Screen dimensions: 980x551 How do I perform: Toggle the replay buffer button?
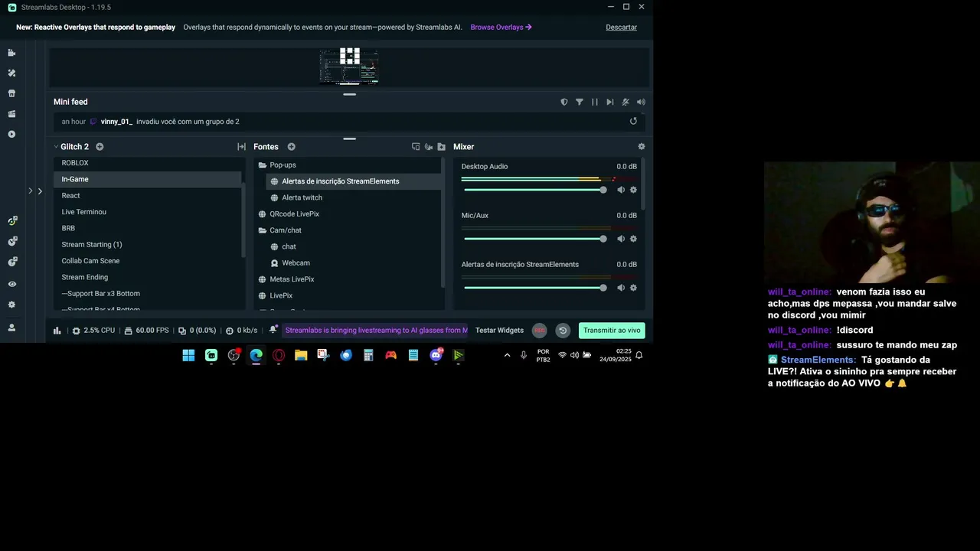(563, 331)
